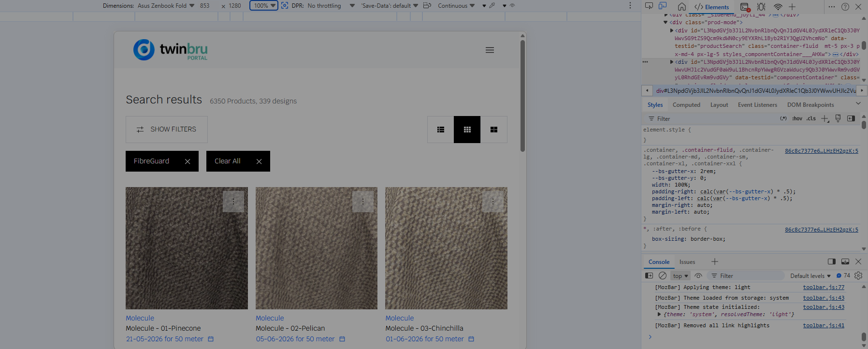Clear the console icon
The width and height of the screenshot is (868, 349).
[x=663, y=276]
